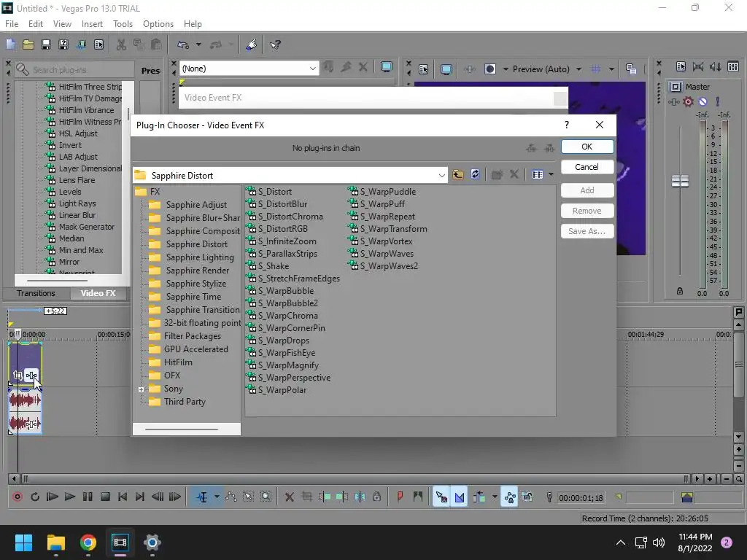Click Master FX gear icon in mixer
Screen dimensions: 747x560
(688, 101)
